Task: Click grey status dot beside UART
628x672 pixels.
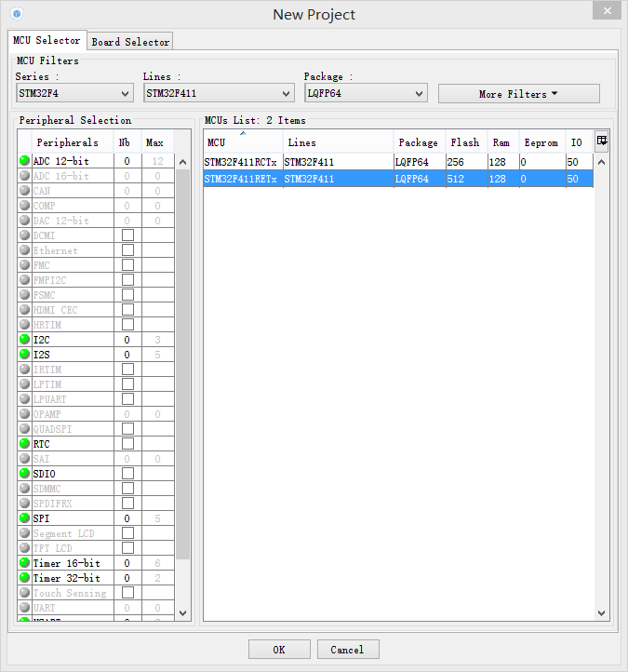Action: pyautogui.click(x=24, y=607)
